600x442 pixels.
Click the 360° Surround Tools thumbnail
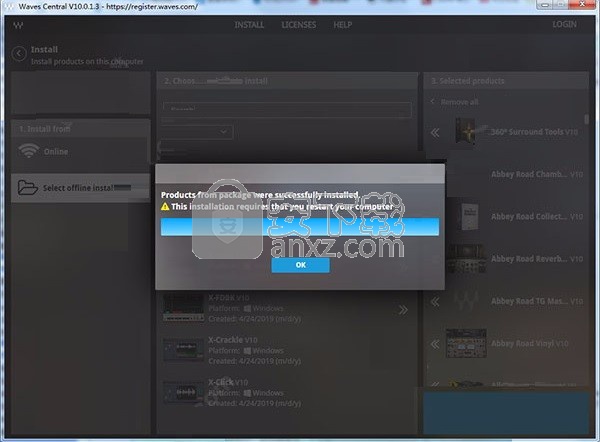pos(465,131)
